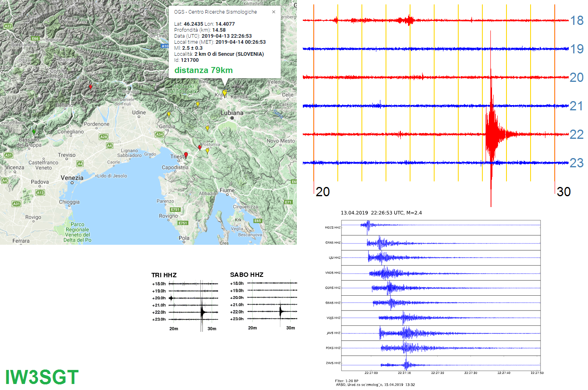Click the Lubiana capital city dot

[x=232, y=118]
